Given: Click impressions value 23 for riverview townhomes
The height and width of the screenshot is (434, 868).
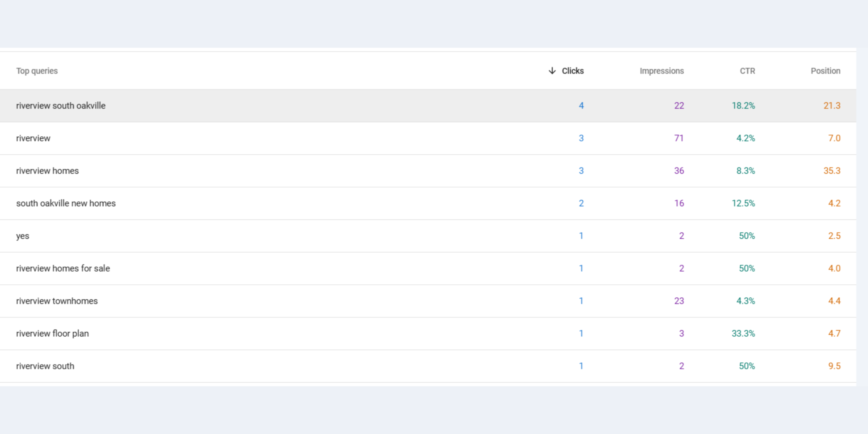Looking at the screenshot, I should tap(679, 301).
